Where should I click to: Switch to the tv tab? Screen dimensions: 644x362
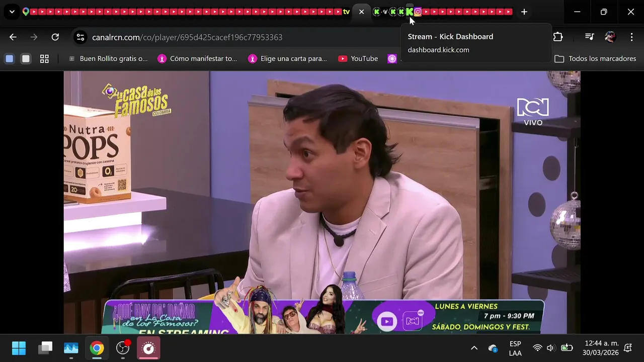346,12
